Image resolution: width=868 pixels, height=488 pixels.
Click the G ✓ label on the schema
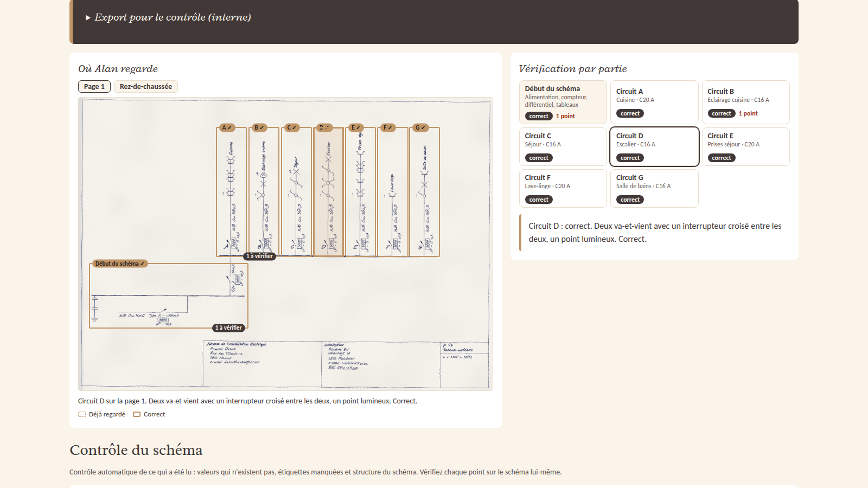point(420,127)
